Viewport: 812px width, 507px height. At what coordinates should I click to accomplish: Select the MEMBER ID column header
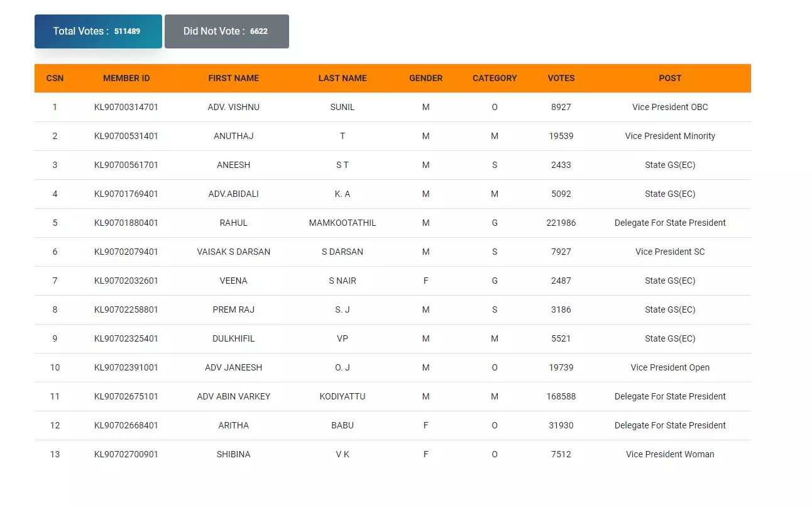click(x=126, y=78)
